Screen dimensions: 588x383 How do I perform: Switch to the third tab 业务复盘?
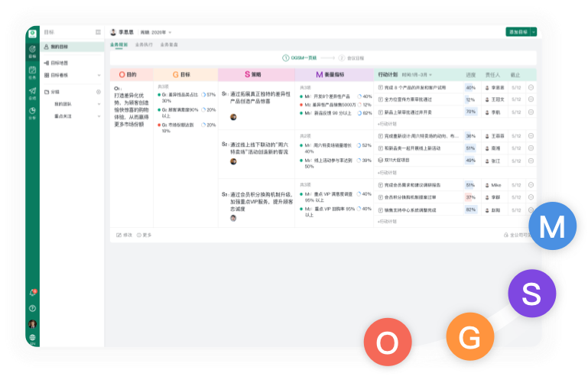pyautogui.click(x=169, y=44)
